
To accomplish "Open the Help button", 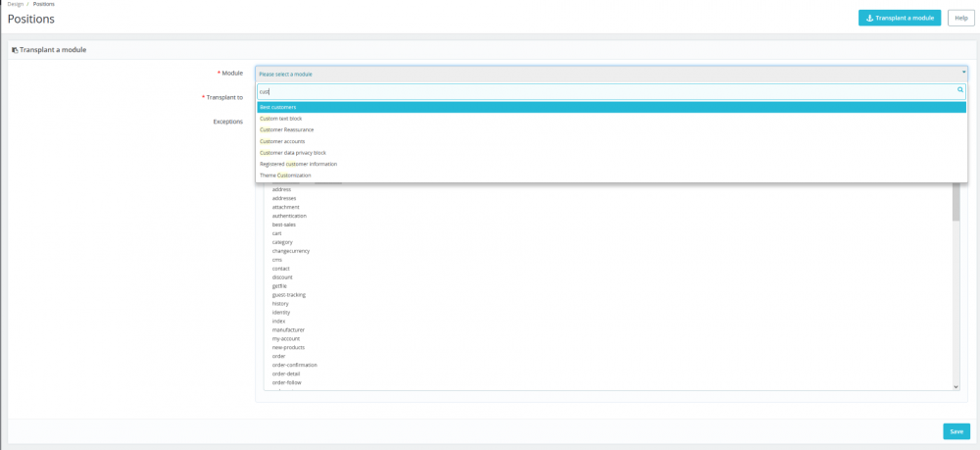I will (x=961, y=18).
